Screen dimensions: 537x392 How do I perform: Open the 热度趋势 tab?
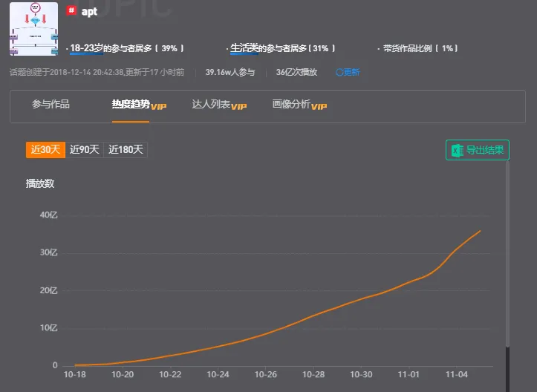pyautogui.click(x=131, y=105)
